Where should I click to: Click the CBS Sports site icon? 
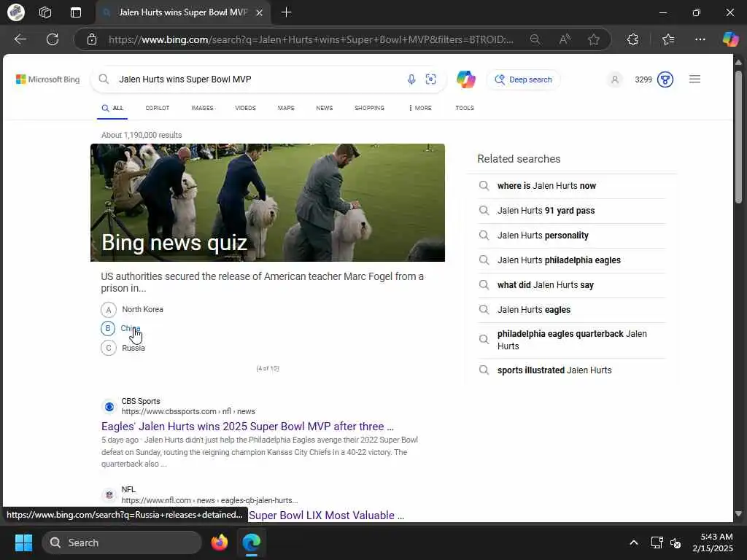pos(109,407)
